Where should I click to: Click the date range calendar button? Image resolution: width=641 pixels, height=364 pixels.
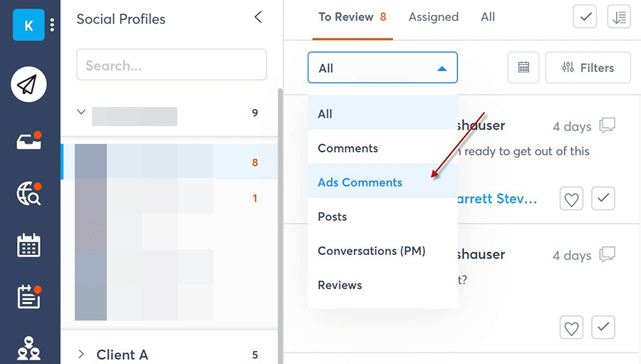click(x=523, y=68)
